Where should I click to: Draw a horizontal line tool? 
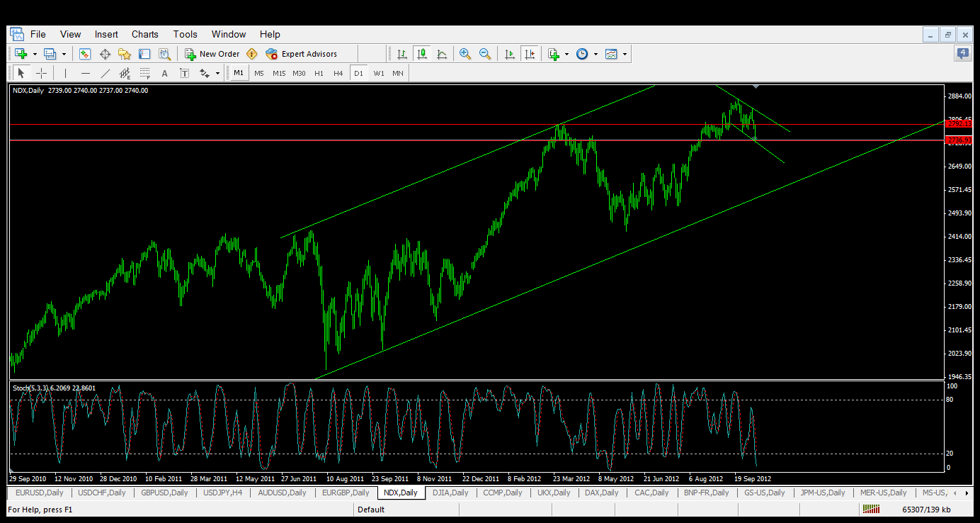coord(86,73)
